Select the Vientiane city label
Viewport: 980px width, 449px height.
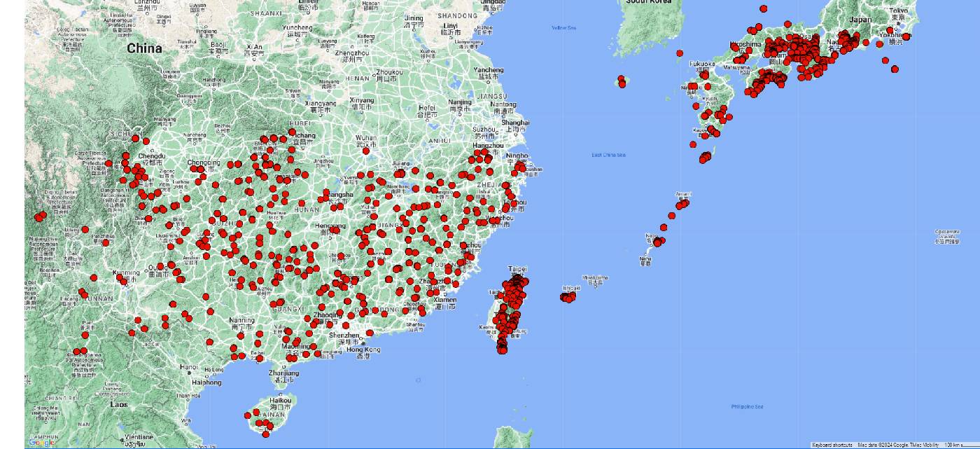[x=139, y=437]
